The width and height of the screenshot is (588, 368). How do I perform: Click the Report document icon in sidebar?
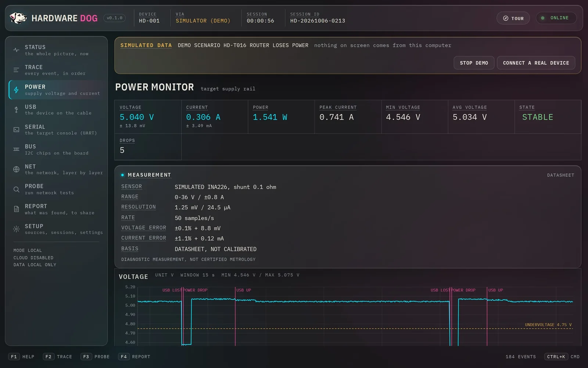coord(16,209)
